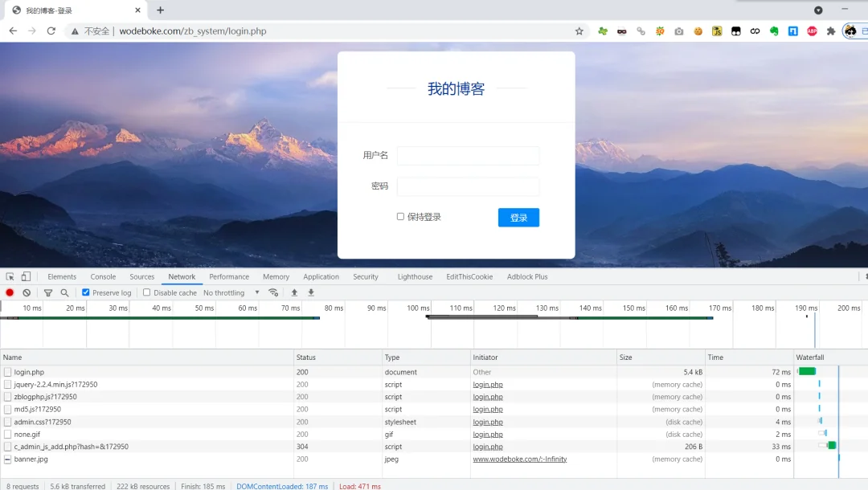Stop recording network log with red button

(x=10, y=292)
